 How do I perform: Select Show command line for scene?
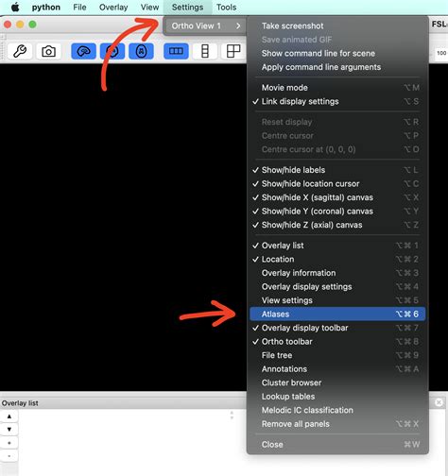click(x=337, y=53)
